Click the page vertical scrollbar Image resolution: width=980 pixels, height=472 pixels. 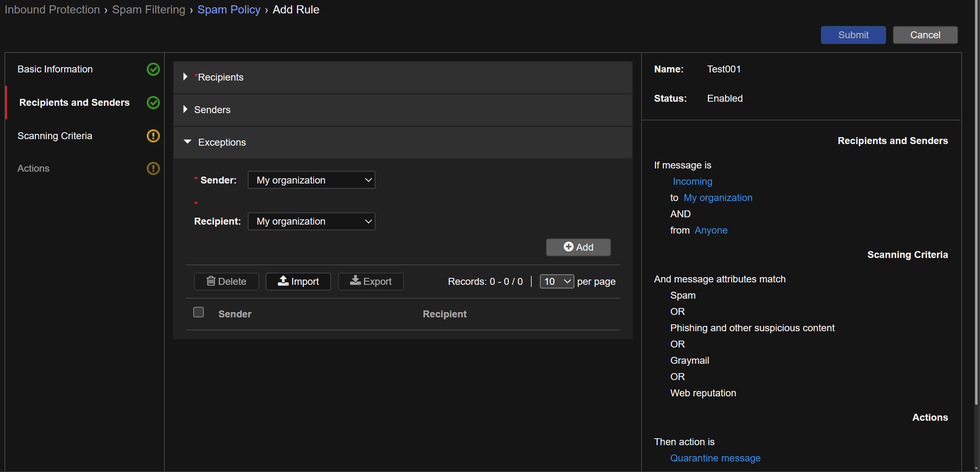coord(976,202)
